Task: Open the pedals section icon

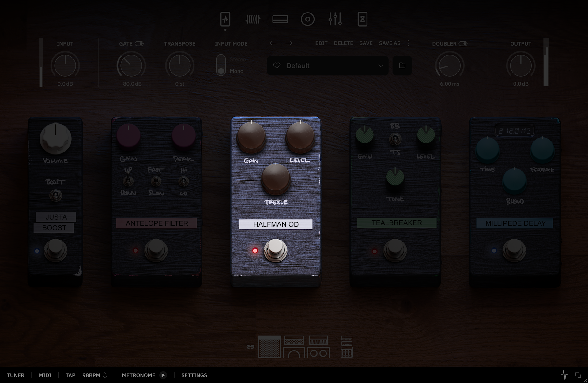Action: tap(225, 19)
